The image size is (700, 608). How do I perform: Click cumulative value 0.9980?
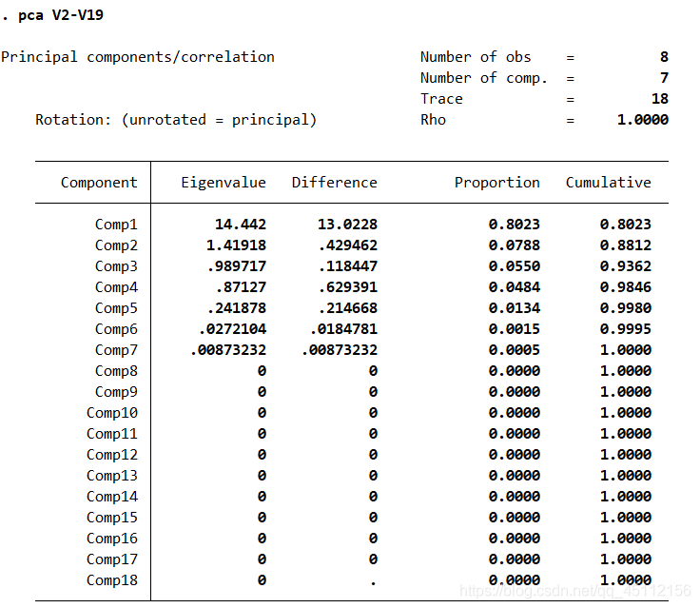[626, 308]
